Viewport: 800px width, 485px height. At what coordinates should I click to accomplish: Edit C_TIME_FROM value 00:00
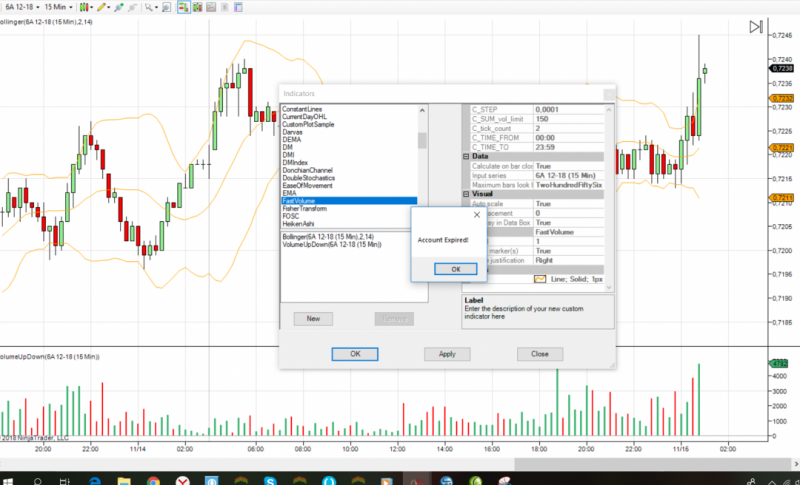coord(569,138)
